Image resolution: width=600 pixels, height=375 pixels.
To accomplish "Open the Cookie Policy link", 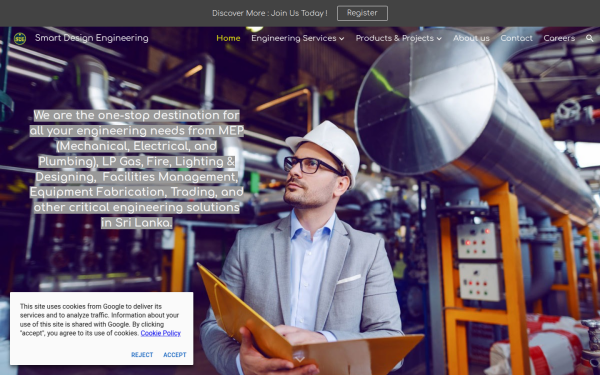I will pos(160,333).
